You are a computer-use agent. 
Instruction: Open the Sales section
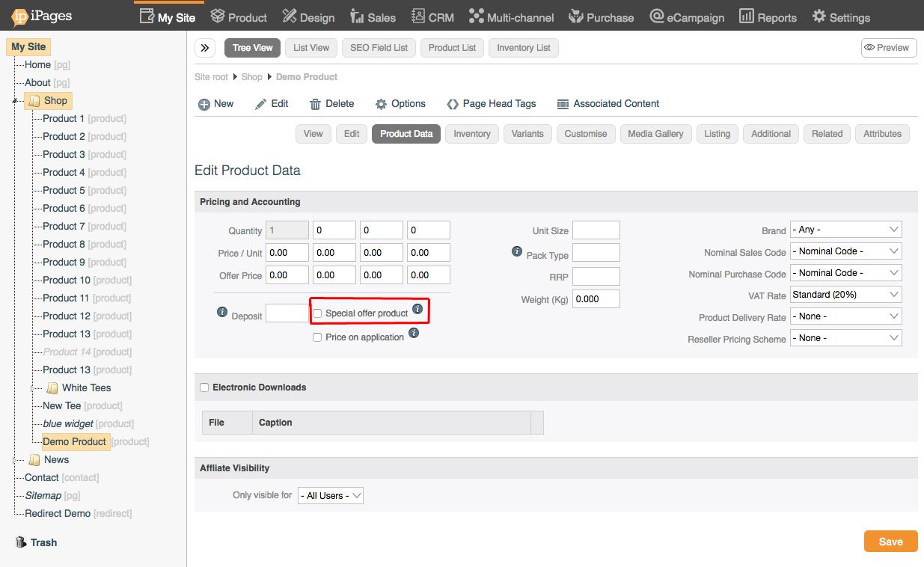(372, 17)
